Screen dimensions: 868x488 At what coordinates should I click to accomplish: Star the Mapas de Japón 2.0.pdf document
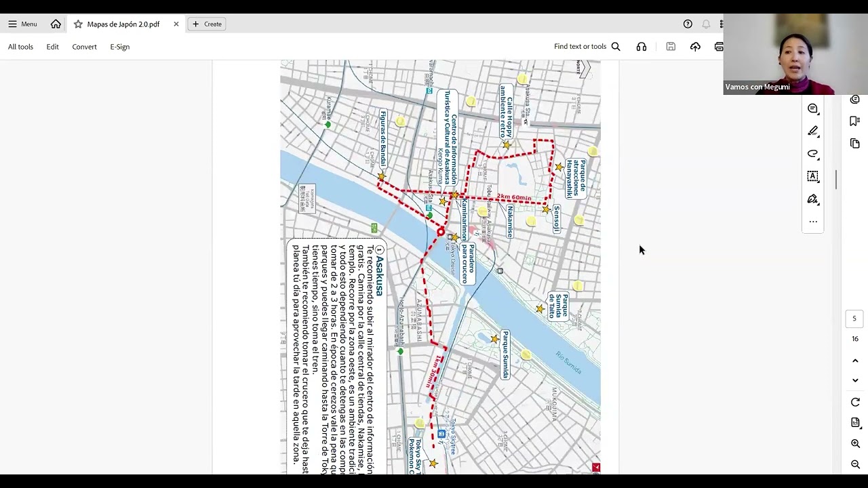78,24
